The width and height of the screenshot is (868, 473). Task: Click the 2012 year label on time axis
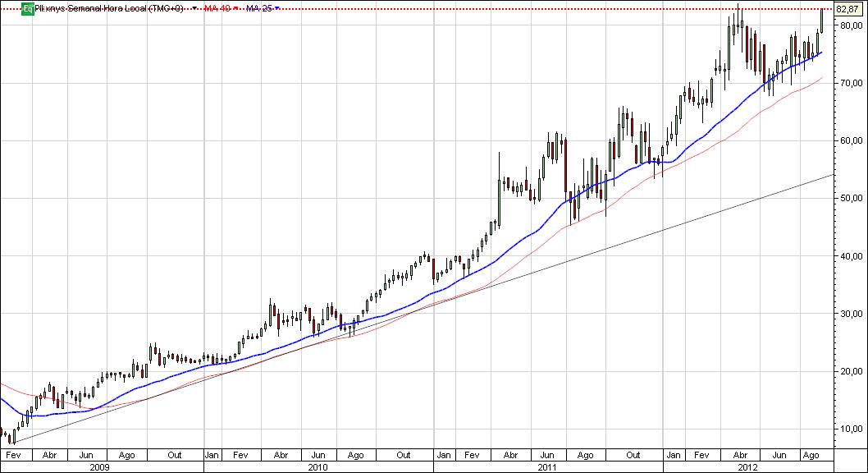pyautogui.click(x=748, y=467)
